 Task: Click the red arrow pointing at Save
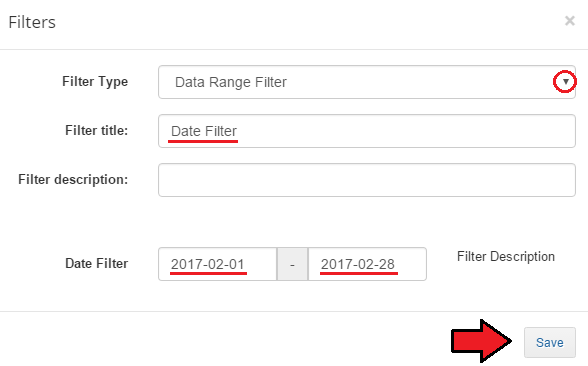pyautogui.click(x=481, y=341)
